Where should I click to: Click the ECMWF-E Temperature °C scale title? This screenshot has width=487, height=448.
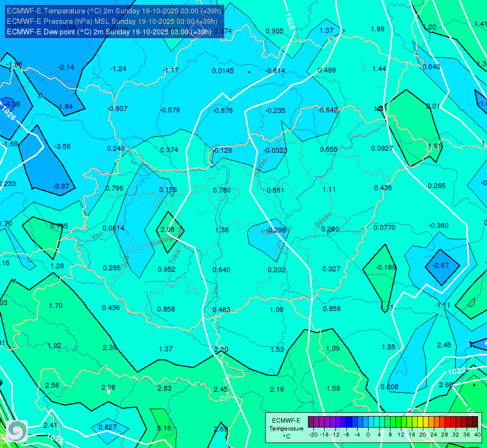(286, 429)
